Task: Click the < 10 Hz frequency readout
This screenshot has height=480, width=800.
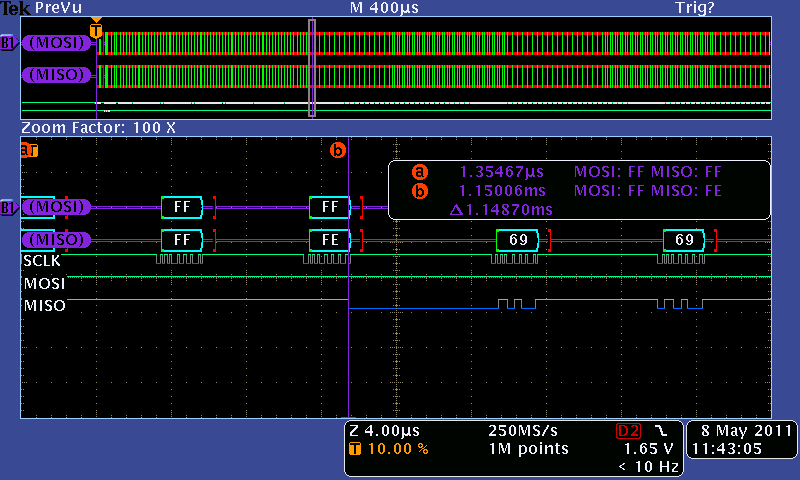Action: tap(648, 467)
